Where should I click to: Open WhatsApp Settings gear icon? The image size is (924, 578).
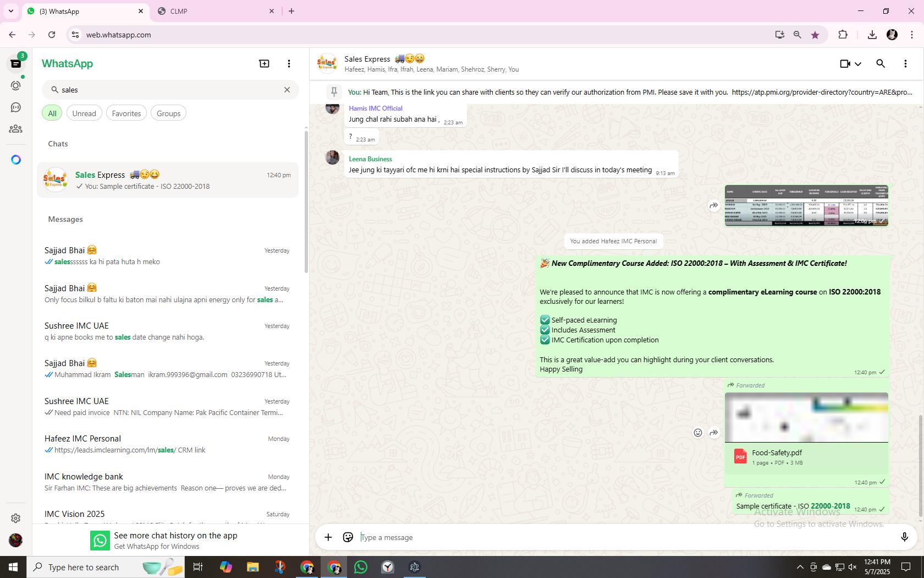[16, 518]
